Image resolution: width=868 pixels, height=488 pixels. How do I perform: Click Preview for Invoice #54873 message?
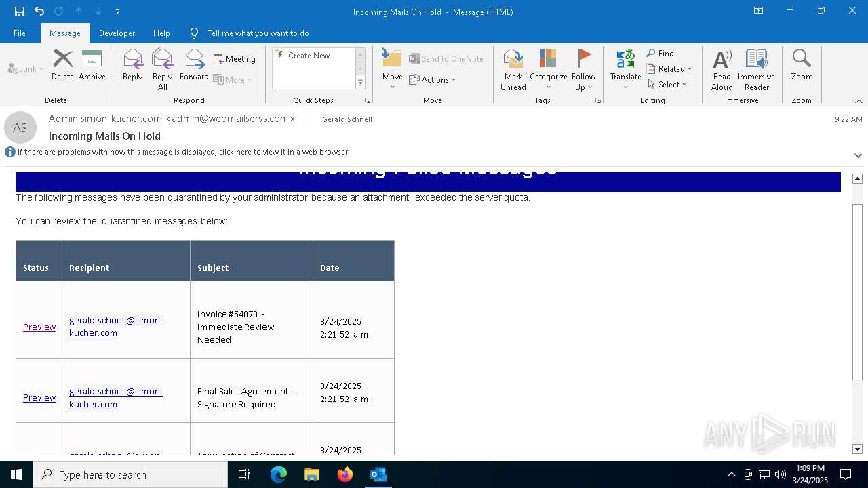click(39, 327)
